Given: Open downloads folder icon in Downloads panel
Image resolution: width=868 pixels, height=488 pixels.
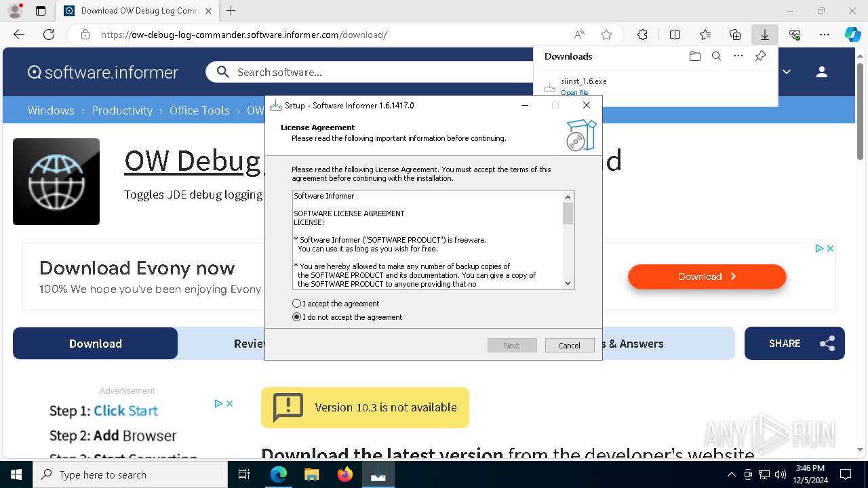Looking at the screenshot, I should [x=694, y=56].
